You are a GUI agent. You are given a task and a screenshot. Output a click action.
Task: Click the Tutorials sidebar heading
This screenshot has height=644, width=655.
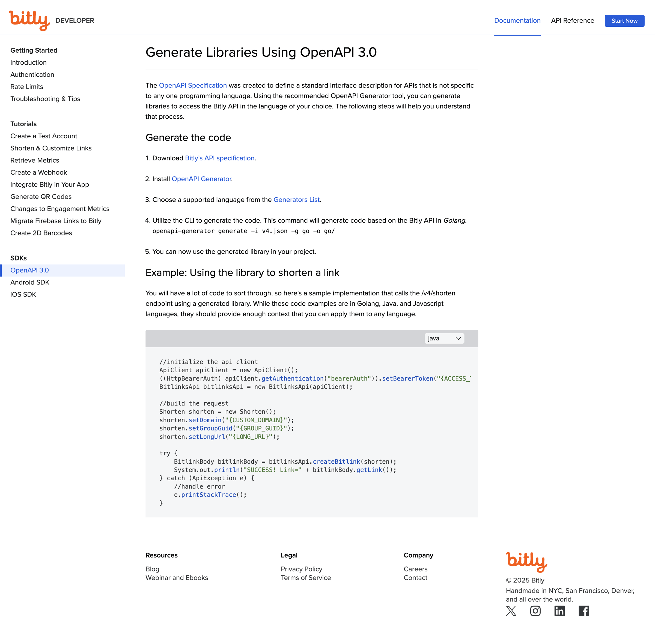click(x=23, y=124)
